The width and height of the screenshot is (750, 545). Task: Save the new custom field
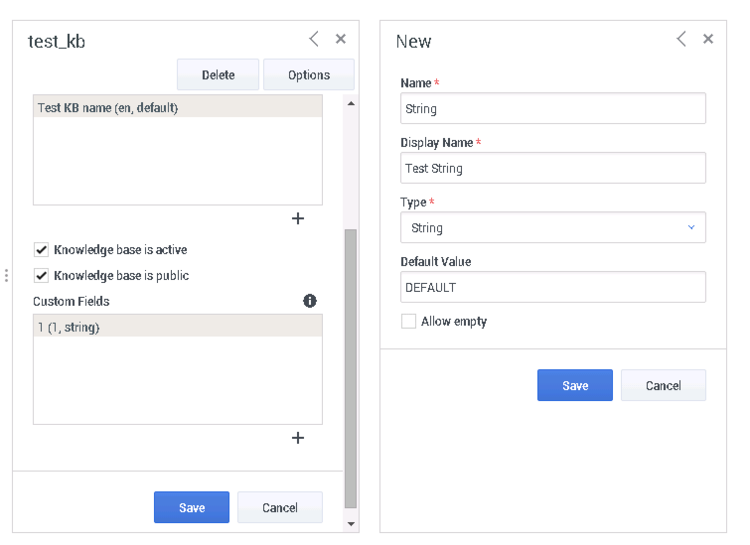click(x=574, y=385)
